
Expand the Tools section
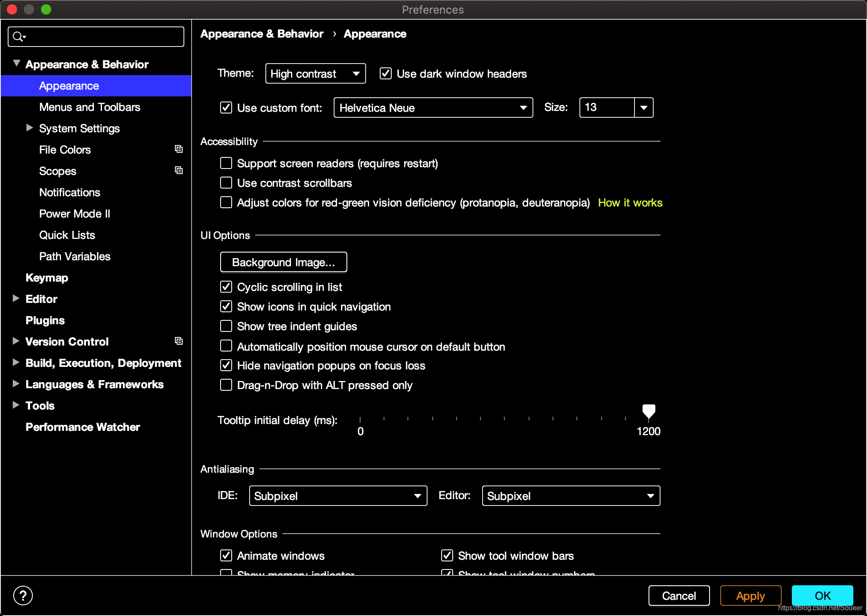coord(15,405)
